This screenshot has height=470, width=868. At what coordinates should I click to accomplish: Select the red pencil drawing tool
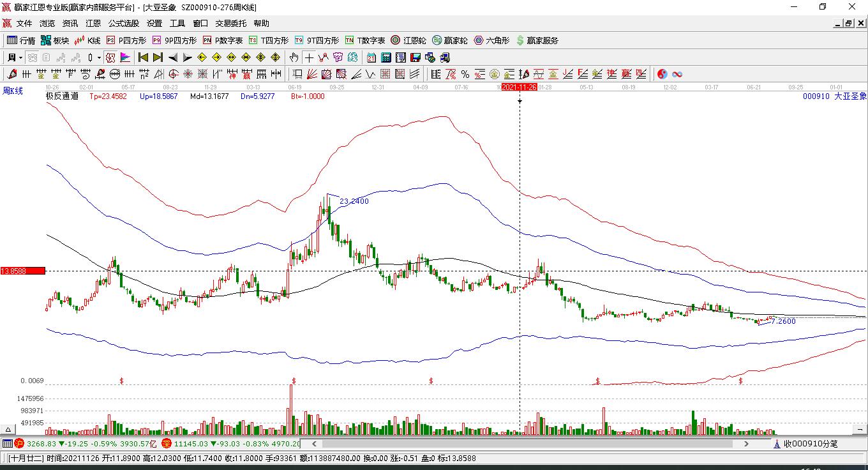click(12, 74)
